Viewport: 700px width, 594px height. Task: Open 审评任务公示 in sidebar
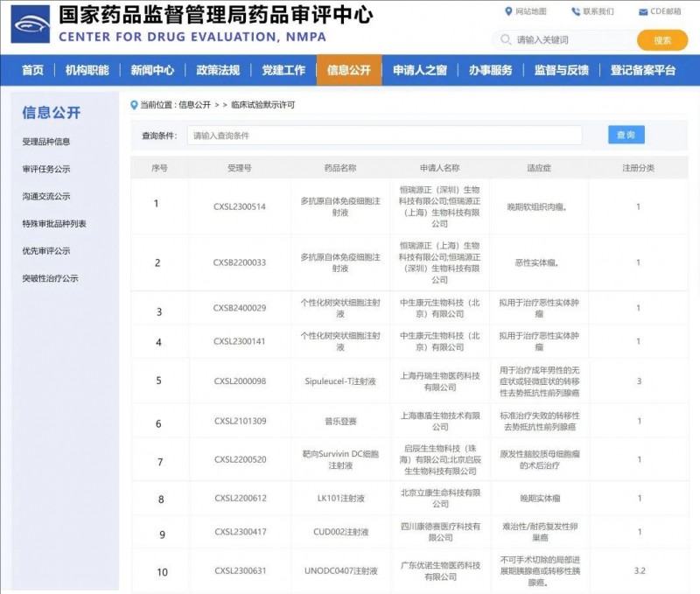46,169
